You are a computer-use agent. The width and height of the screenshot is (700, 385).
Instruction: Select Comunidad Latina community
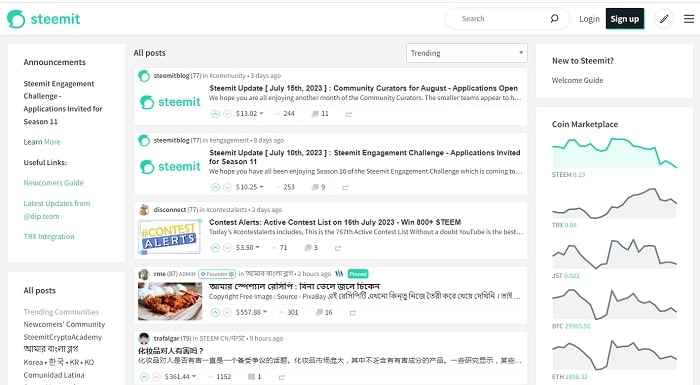pyautogui.click(x=54, y=375)
